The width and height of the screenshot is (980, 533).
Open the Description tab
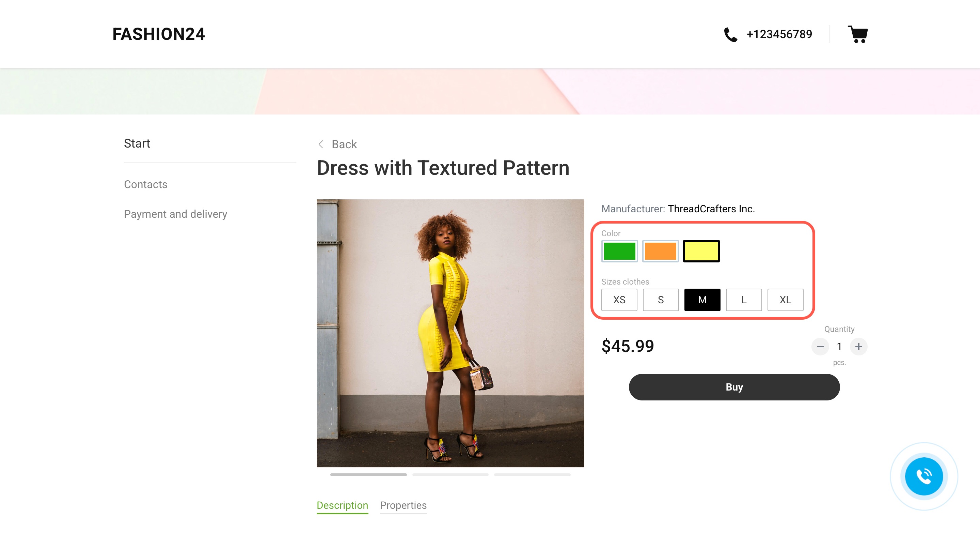coord(342,505)
